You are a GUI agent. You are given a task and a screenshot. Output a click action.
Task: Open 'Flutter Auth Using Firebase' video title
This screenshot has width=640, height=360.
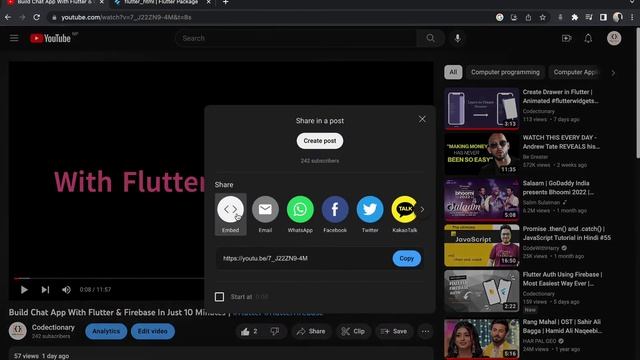(562, 279)
